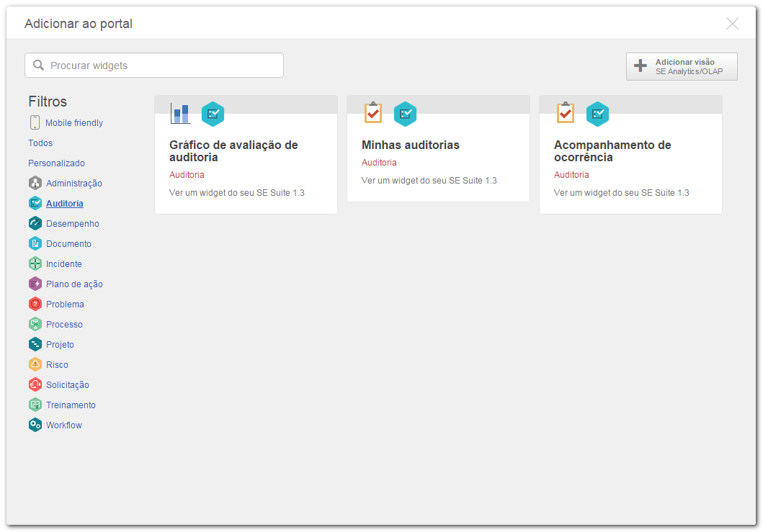Click the Desempenho gauge icon

pos(35,223)
